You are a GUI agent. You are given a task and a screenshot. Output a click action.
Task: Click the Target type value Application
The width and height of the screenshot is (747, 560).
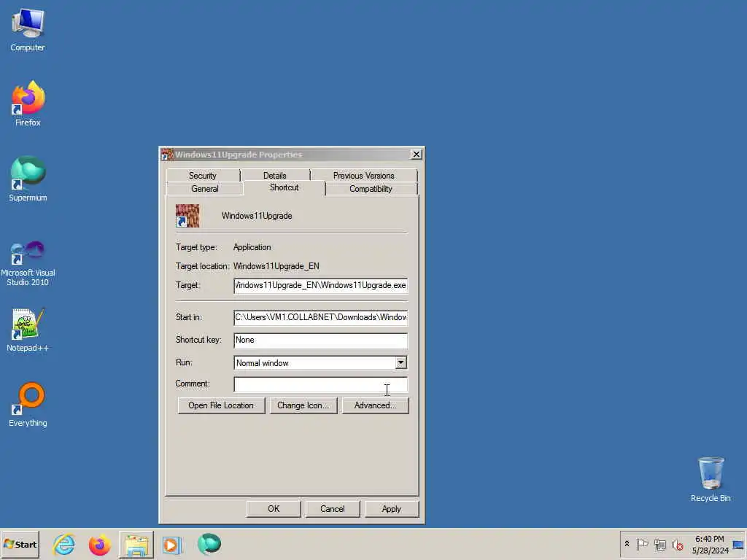pyautogui.click(x=252, y=247)
